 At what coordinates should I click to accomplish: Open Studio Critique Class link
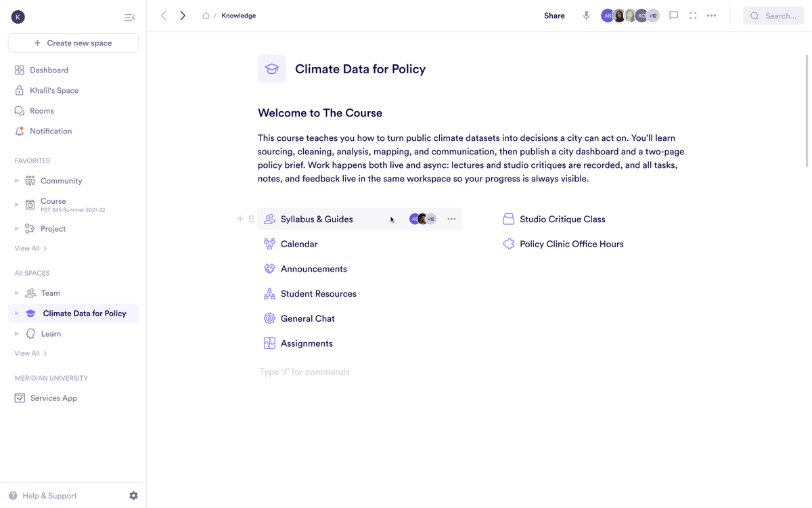[x=562, y=219]
